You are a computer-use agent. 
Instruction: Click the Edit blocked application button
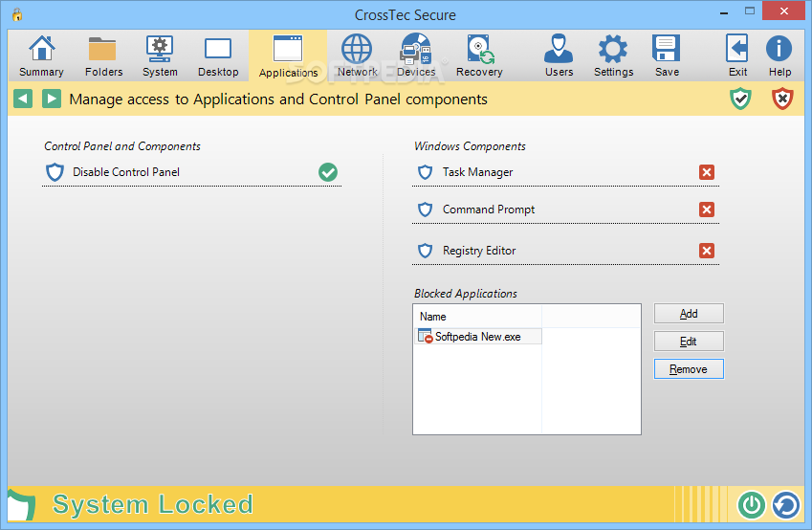689,342
